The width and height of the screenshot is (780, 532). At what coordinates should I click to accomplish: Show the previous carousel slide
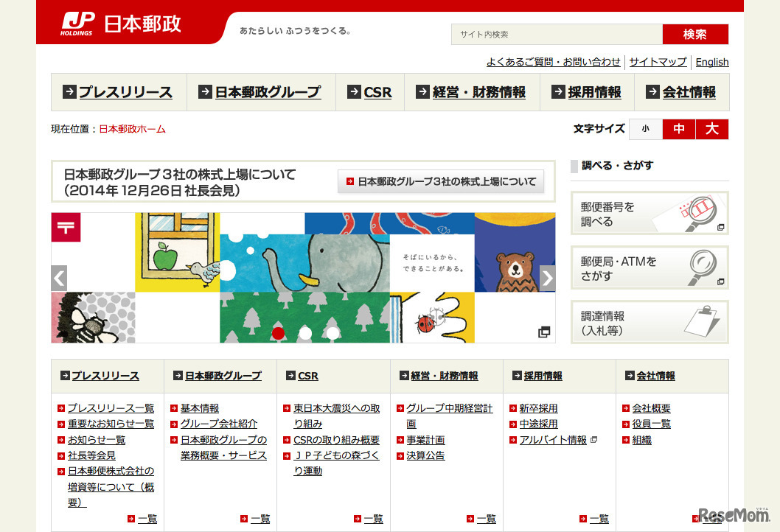[x=59, y=278]
